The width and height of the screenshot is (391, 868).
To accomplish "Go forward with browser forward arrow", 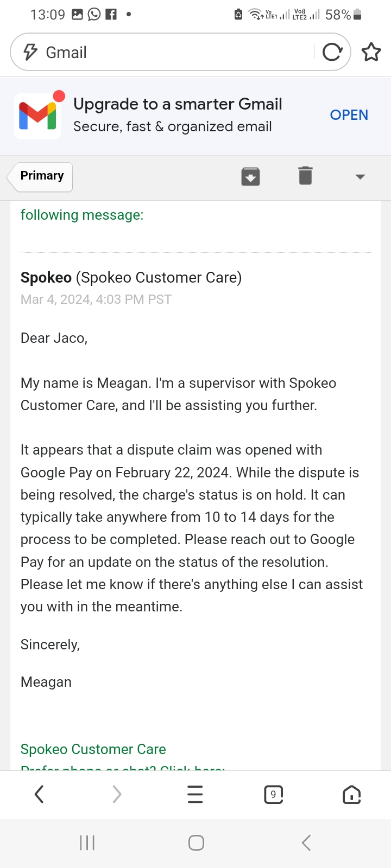I will tap(117, 795).
